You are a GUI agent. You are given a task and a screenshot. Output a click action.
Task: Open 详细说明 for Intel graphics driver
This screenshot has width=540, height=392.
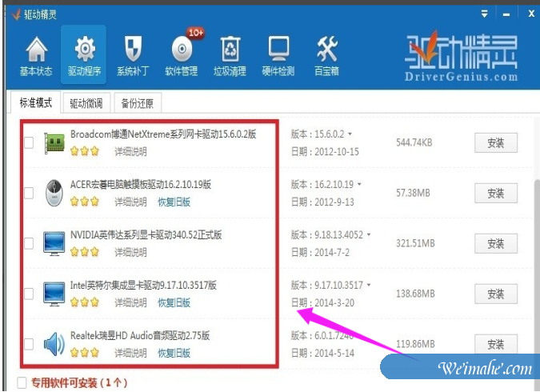tap(130, 302)
